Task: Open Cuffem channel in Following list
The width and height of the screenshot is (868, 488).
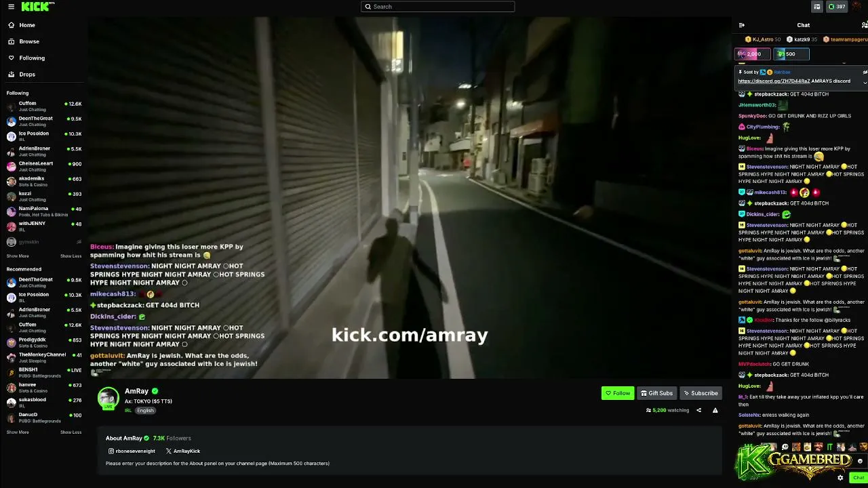Action: (43, 106)
